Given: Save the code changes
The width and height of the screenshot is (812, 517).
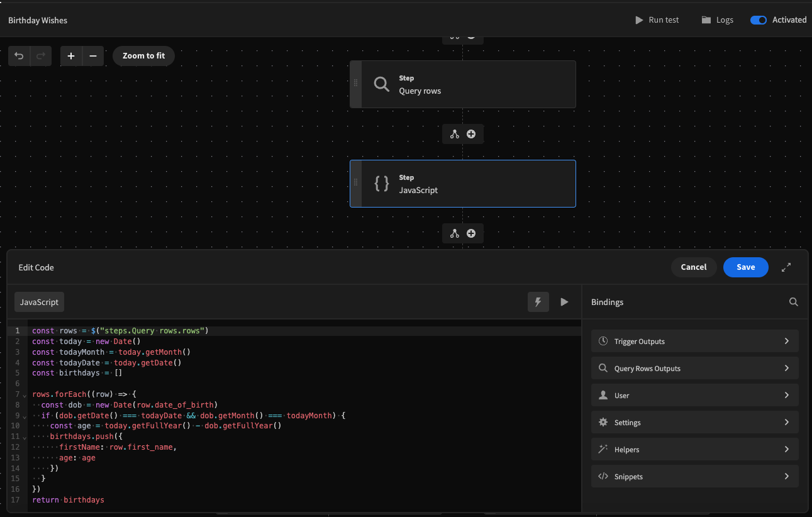Looking at the screenshot, I should coord(745,267).
